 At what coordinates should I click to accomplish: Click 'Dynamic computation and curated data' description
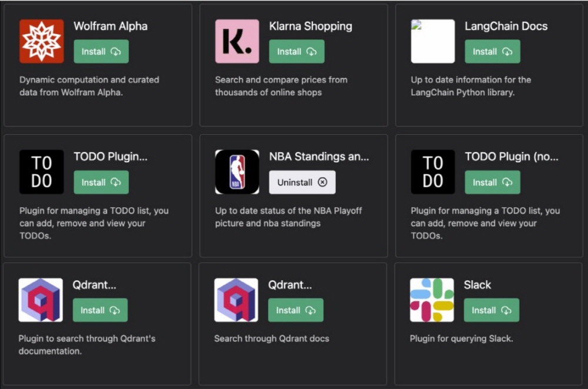[x=89, y=86]
